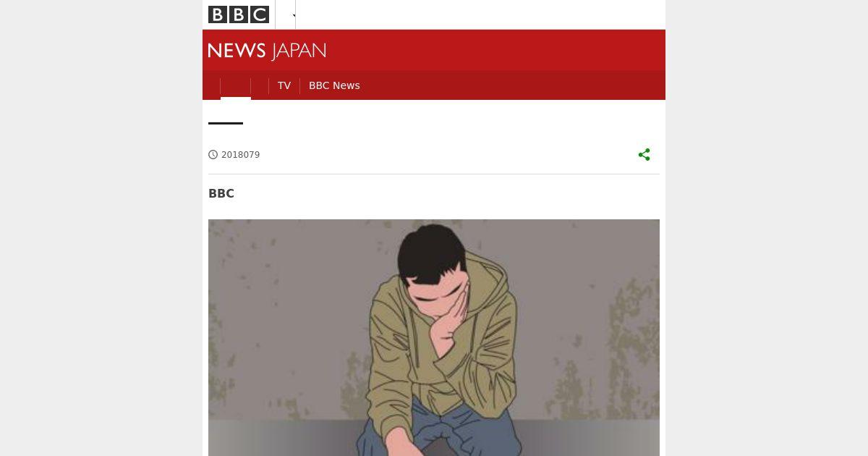Click the word JAPAN in the banner
The height and width of the screenshot is (456, 868).
point(299,51)
